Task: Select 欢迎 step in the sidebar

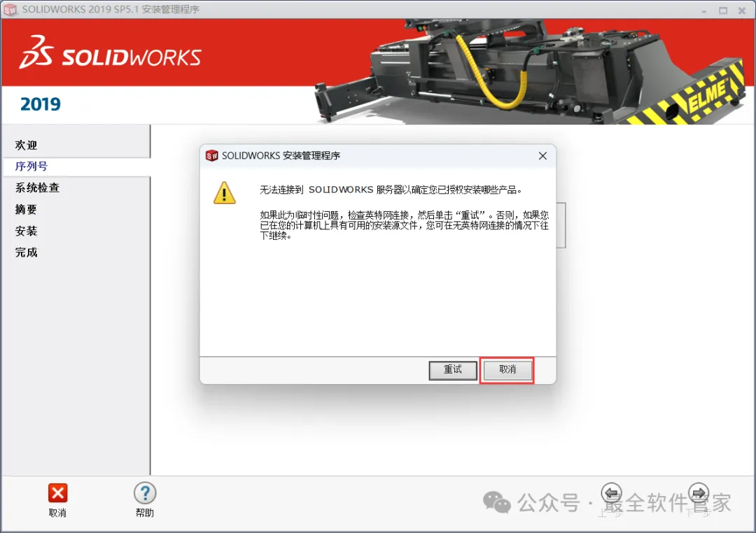Action: click(26, 145)
